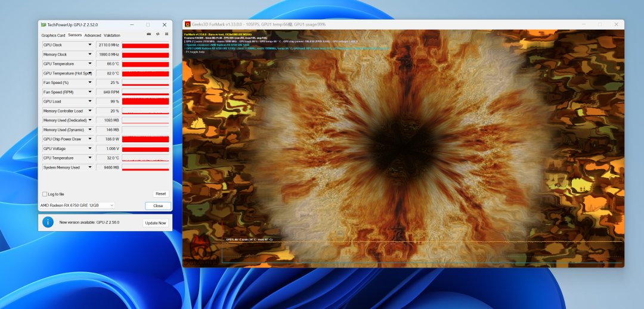This screenshot has width=644, height=309.
Task: Open the Memory Used (Dedicated) dropdown
Action: [89, 120]
